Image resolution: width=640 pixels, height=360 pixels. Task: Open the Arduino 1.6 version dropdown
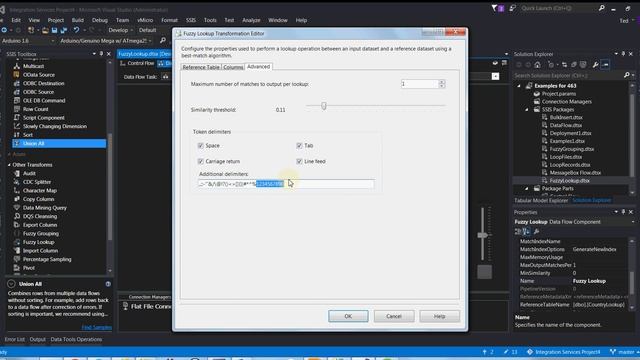tap(52, 41)
